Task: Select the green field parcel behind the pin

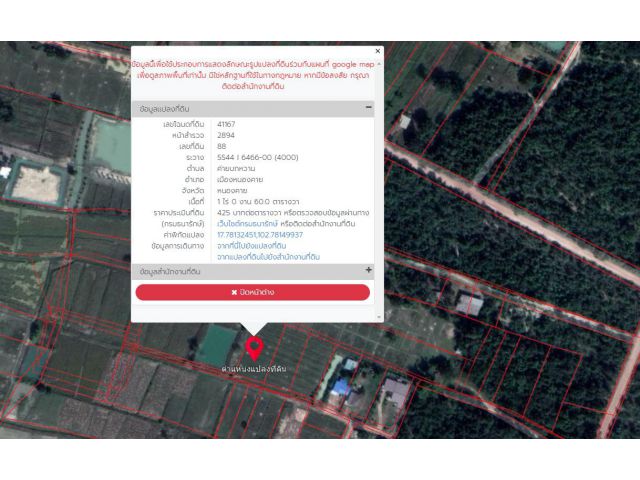Action: [215, 347]
